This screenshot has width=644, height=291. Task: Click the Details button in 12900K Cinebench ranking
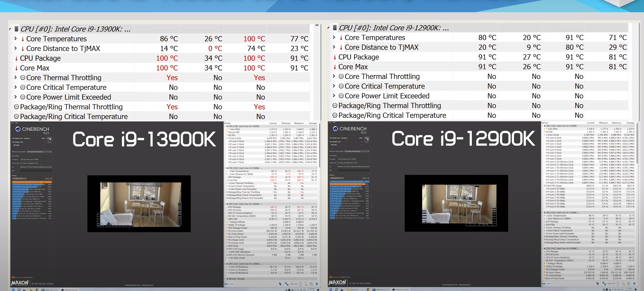366,178
